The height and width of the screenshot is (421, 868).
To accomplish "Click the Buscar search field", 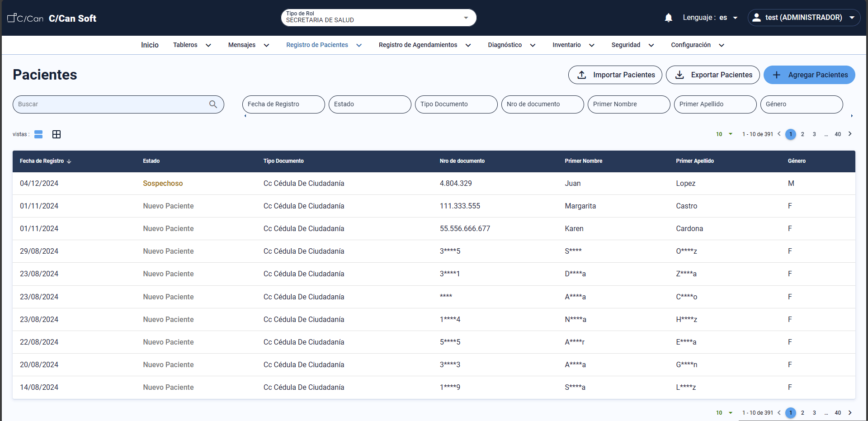I will pos(118,104).
